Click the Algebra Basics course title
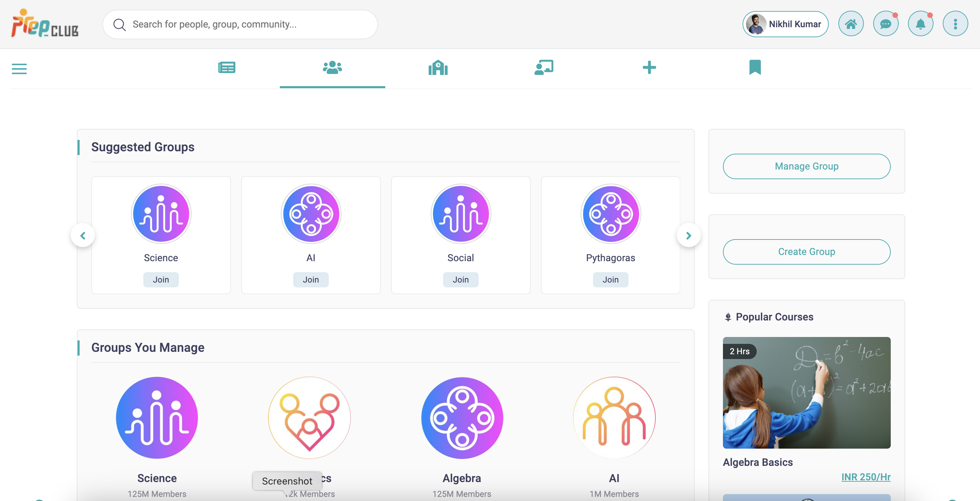 pos(758,462)
